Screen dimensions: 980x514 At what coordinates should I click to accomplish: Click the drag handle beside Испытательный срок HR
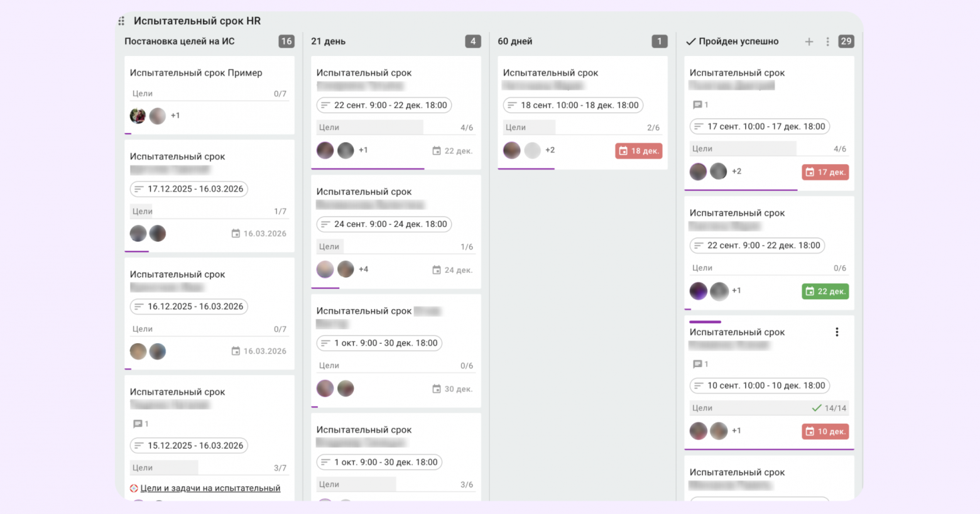click(x=121, y=21)
